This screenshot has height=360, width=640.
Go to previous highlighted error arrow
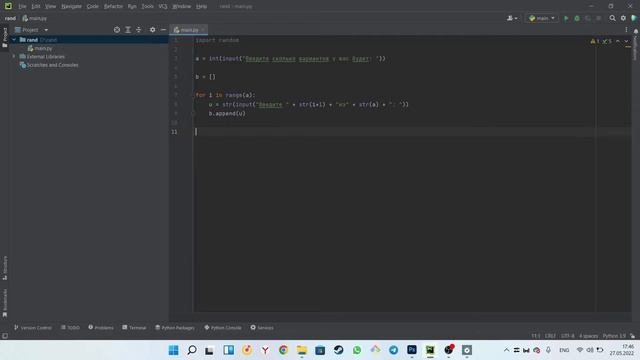pos(618,41)
